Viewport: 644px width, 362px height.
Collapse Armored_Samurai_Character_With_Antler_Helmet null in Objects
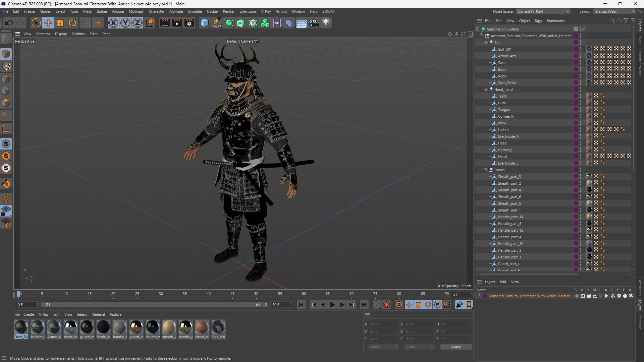click(x=481, y=36)
